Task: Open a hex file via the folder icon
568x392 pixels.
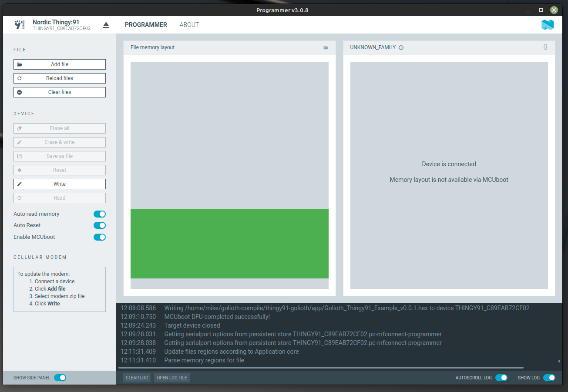Action: pyautogui.click(x=326, y=47)
